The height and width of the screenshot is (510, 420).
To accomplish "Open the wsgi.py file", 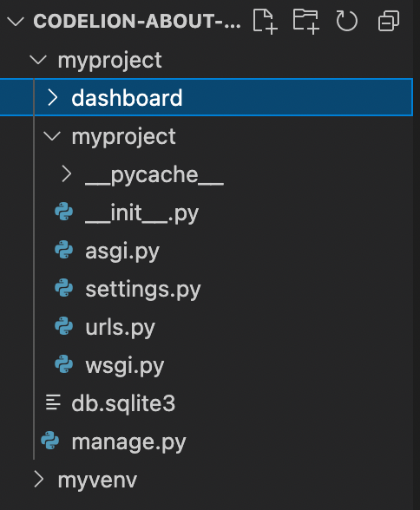I will 125,366.
